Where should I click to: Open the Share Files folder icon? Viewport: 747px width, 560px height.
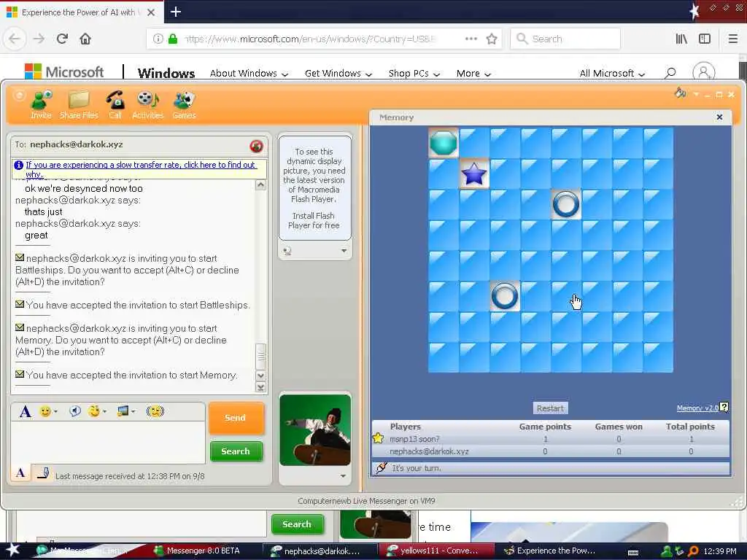79,104
